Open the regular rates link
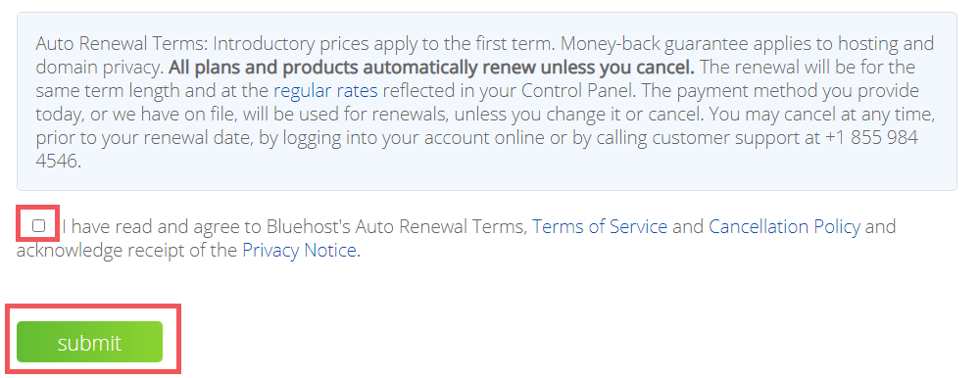Image resolution: width=980 pixels, height=378 pixels. tap(325, 91)
